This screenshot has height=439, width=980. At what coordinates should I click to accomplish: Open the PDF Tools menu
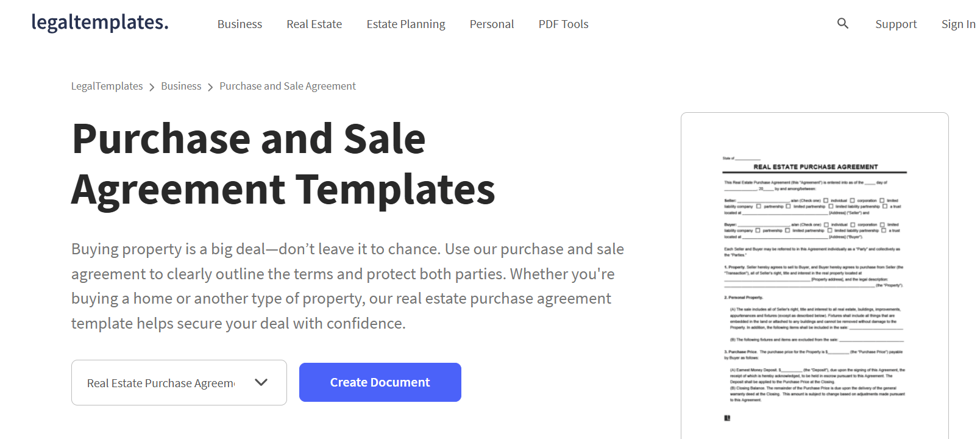(x=563, y=24)
